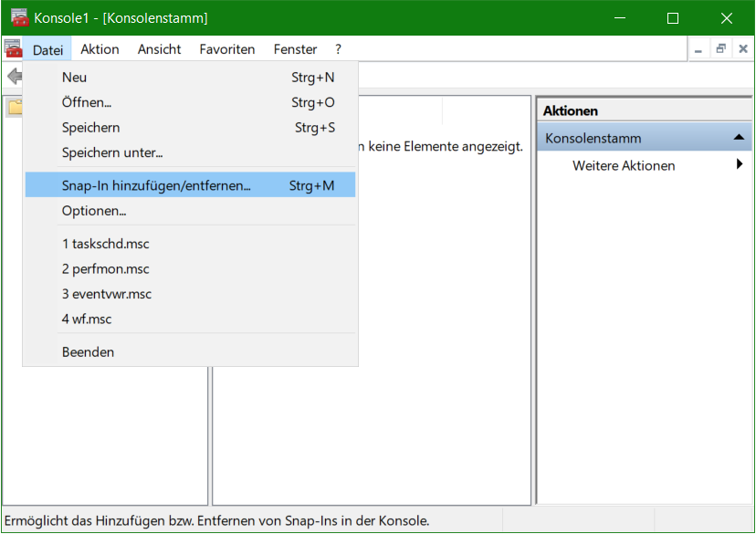Open recent file eventvwr.msc
This screenshot has width=756, height=534.
[x=106, y=294]
